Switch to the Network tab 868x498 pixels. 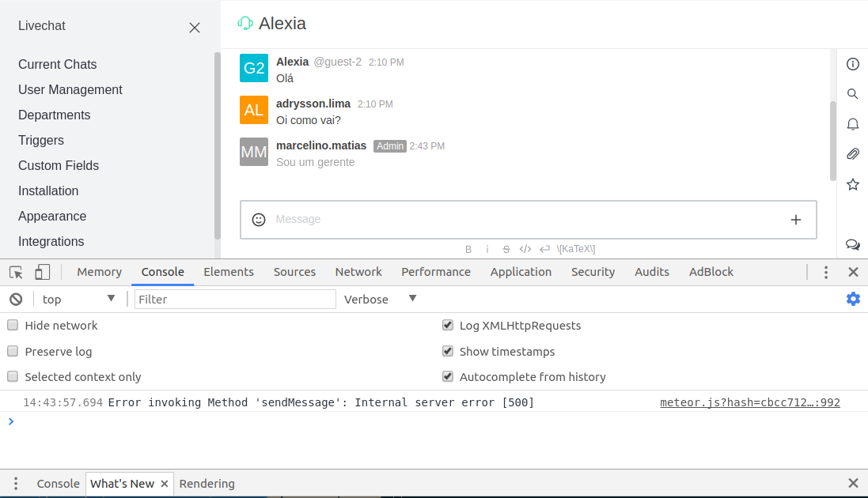click(358, 272)
